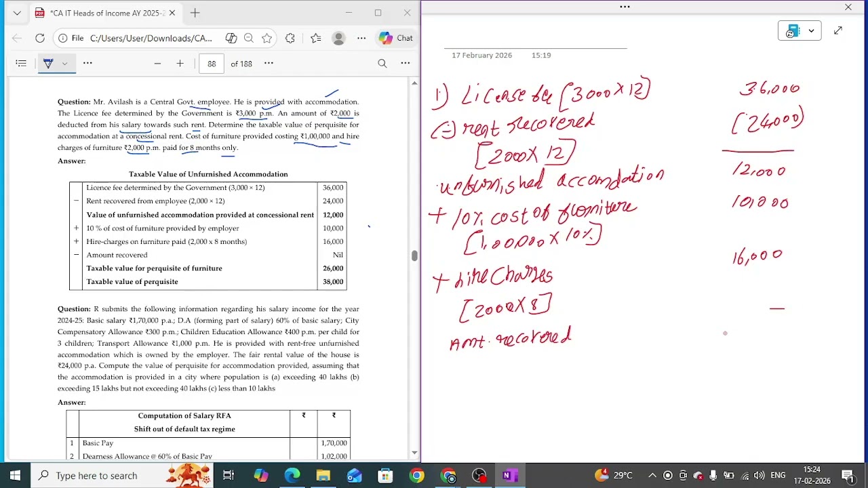Image resolution: width=868 pixels, height=488 pixels.
Task: Show hidden system tray icons
Action: click(x=652, y=476)
